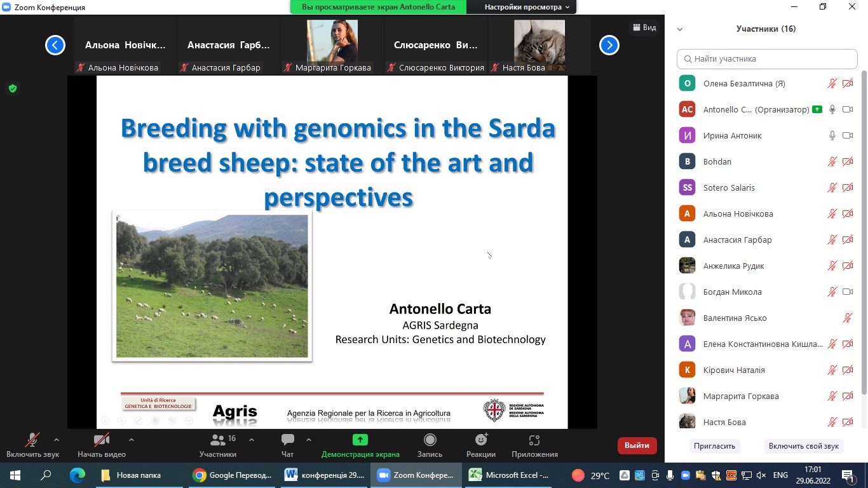Click the Пригласить invite button

coord(714,446)
